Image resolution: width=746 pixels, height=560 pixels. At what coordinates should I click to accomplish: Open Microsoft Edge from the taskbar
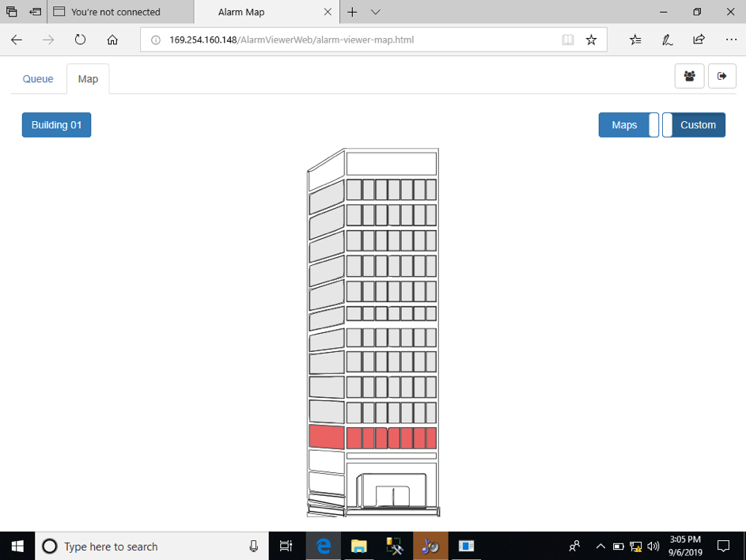(324, 547)
